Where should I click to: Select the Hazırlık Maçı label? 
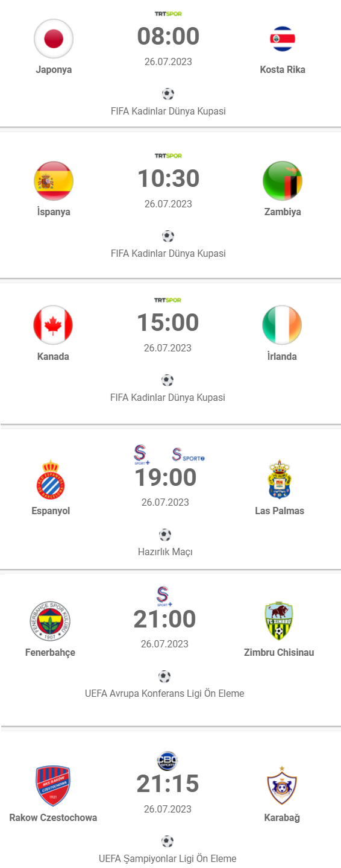tap(165, 552)
